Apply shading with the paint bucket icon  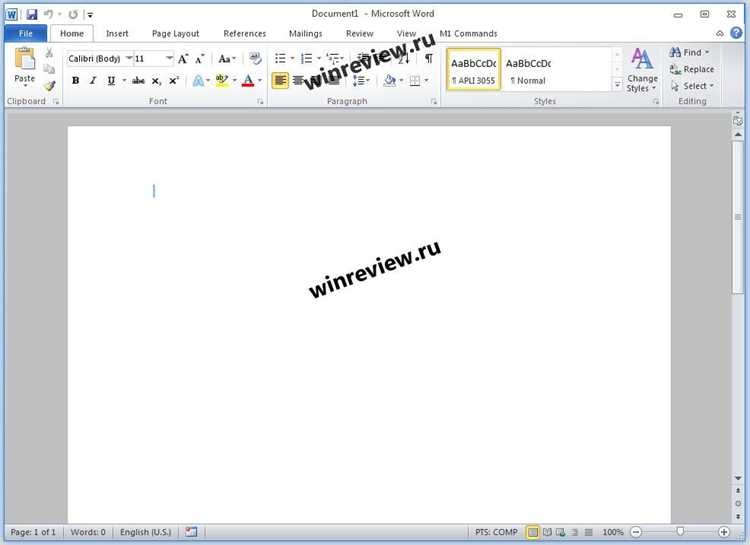point(390,80)
